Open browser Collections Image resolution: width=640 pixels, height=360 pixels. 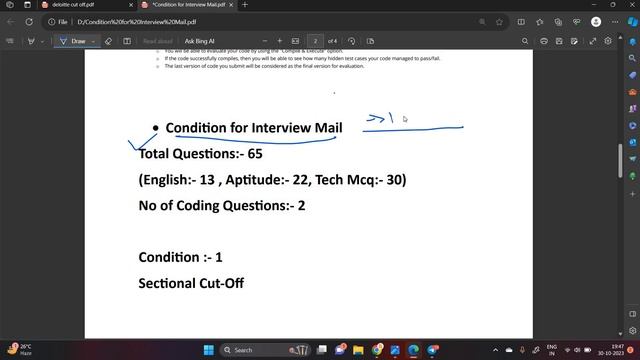click(x=558, y=22)
